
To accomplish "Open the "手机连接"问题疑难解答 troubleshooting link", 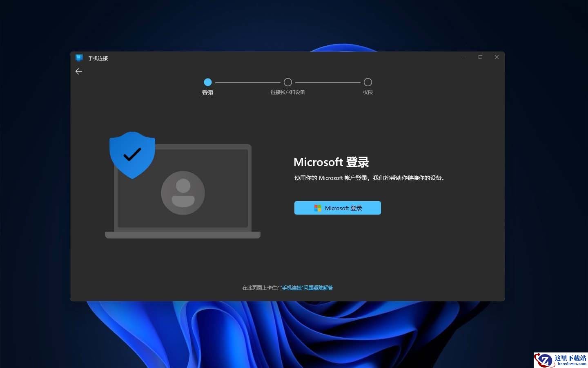I will pos(307,288).
